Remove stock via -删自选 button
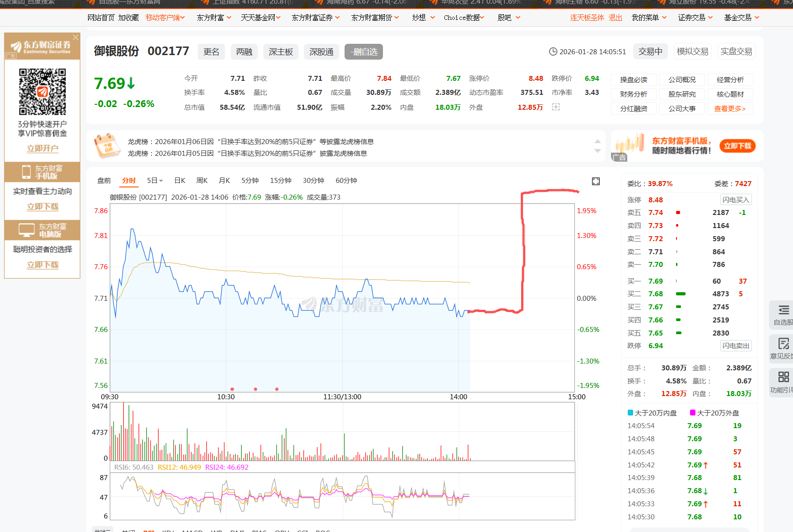 (364, 52)
